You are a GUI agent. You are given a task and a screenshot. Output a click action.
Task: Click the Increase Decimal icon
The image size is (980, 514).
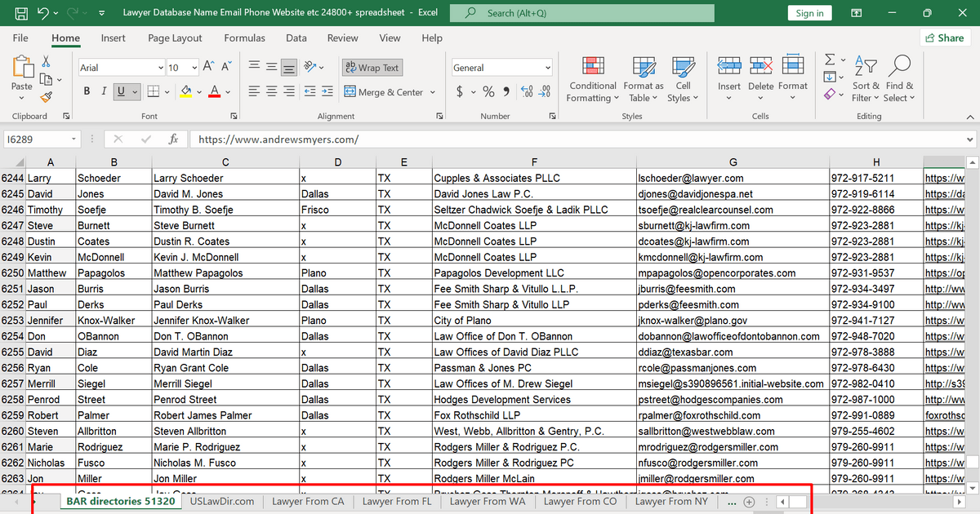pyautogui.click(x=528, y=91)
